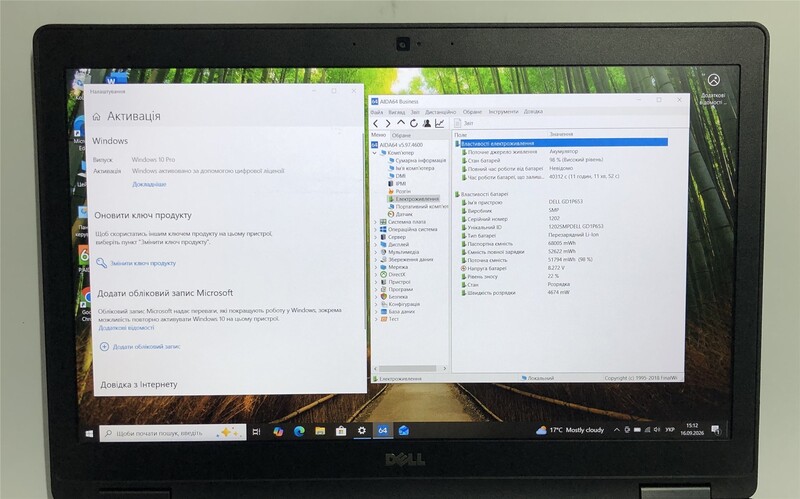Refresh the AIDA64 page
The image size is (800, 499).
click(414, 123)
